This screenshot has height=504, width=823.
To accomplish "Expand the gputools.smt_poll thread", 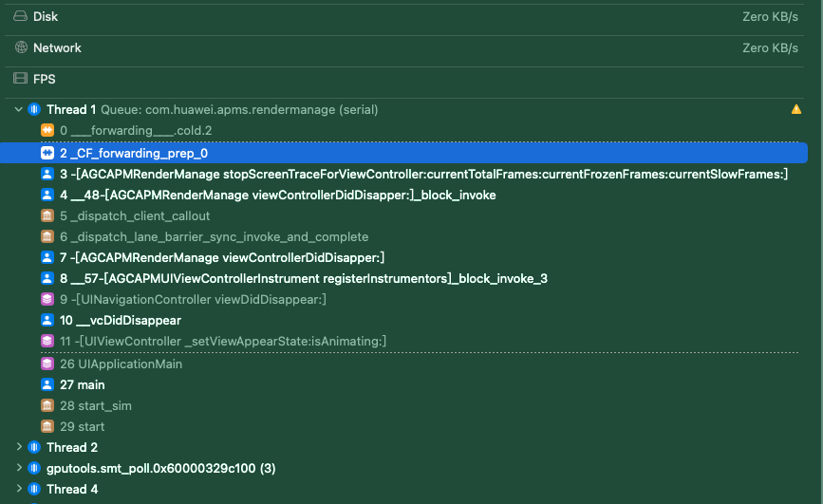I will tap(19, 468).
